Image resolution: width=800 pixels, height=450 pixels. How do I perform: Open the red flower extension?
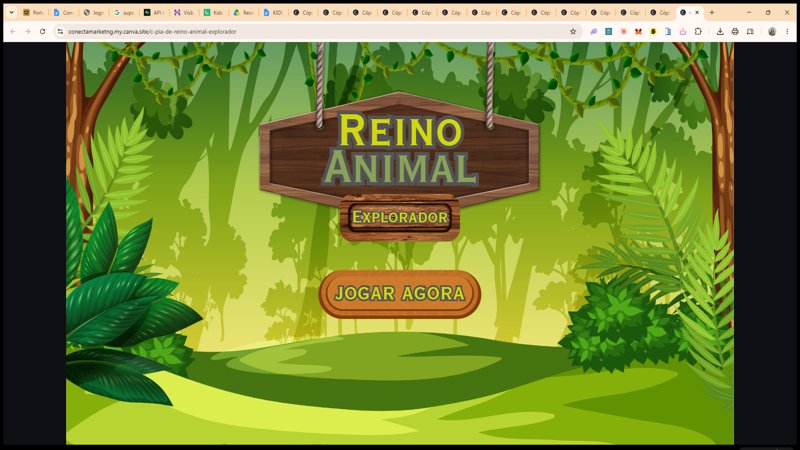click(623, 32)
